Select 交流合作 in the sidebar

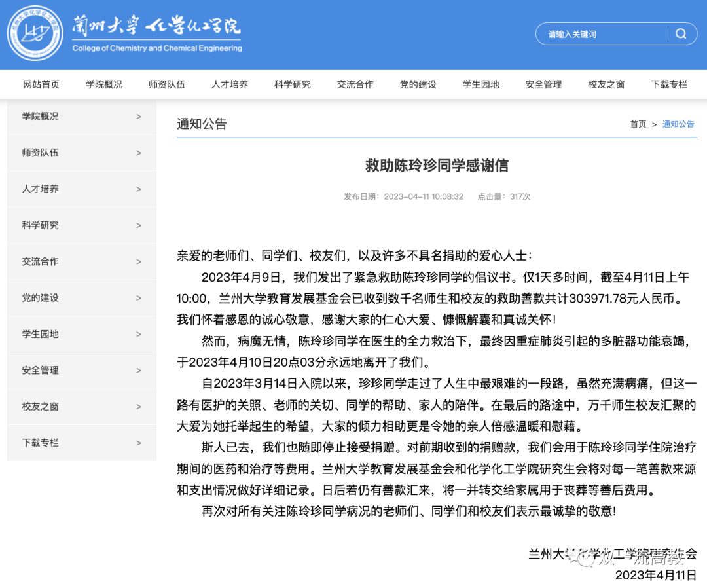click(x=82, y=261)
